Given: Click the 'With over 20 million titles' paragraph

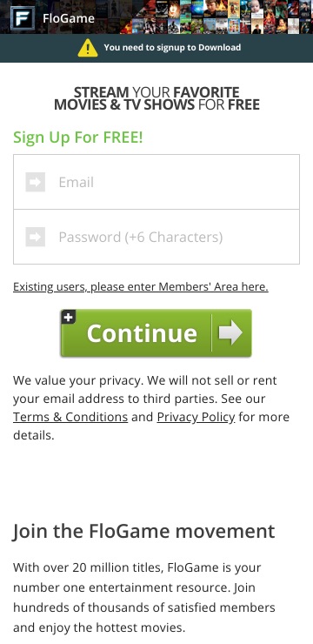Looking at the screenshot, I should coord(144,598).
